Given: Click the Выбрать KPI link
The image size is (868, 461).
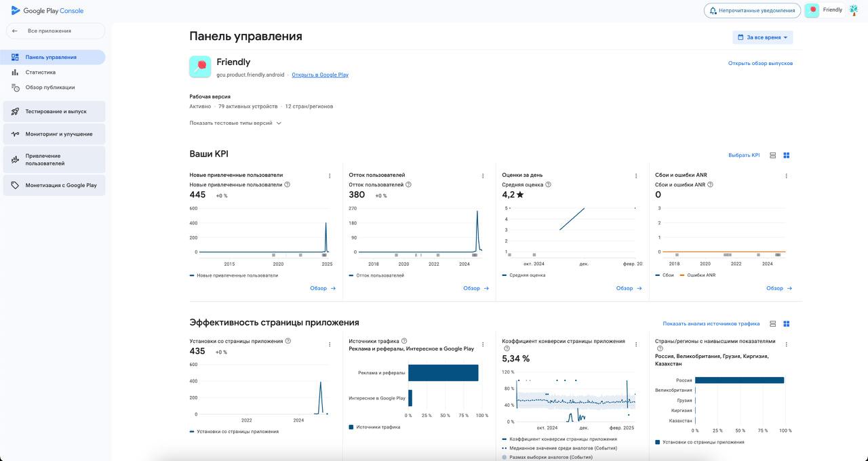Looking at the screenshot, I should (745, 155).
